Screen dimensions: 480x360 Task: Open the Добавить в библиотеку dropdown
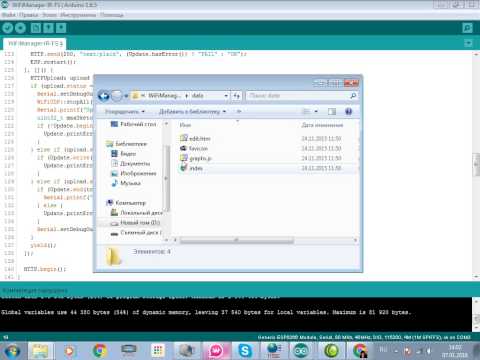pyautogui.click(x=192, y=111)
